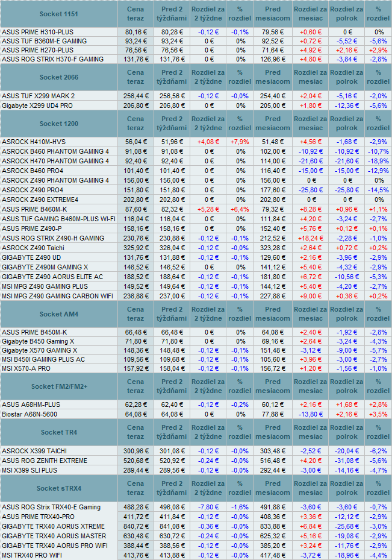Image resolution: width=392 pixels, height=560 pixels.
Task: Click the Socket 1151 section header
Action: pyautogui.click(x=59, y=14)
